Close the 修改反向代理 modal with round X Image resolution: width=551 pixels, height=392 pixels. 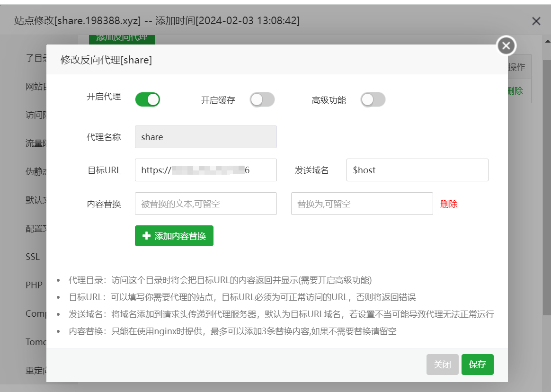click(x=506, y=45)
